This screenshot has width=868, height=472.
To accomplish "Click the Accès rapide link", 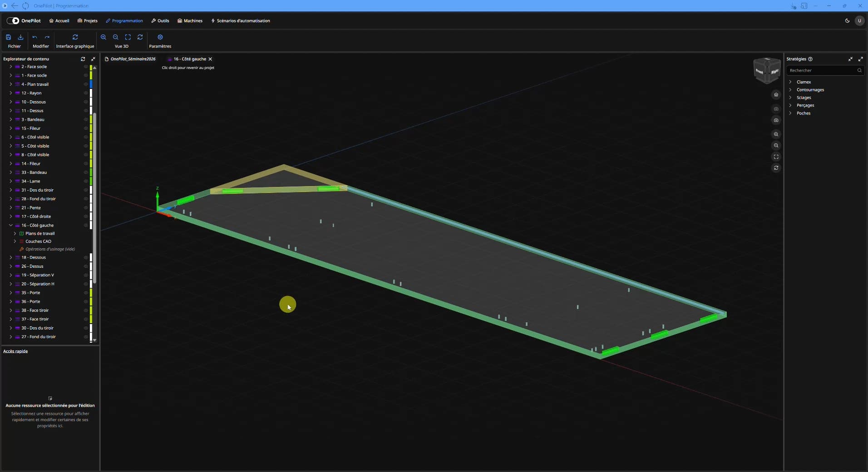I will 15,351.
